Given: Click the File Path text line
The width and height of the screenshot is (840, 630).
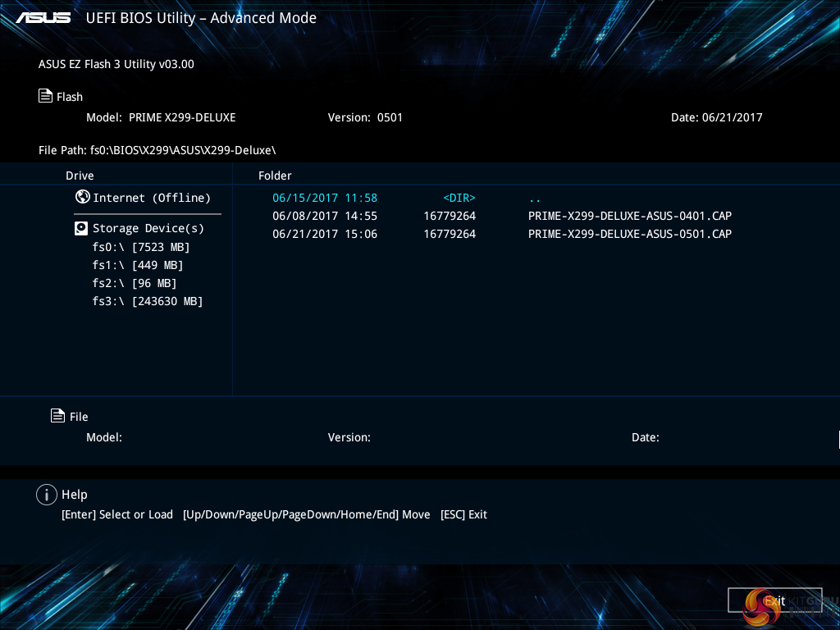Looking at the screenshot, I should click(x=157, y=150).
